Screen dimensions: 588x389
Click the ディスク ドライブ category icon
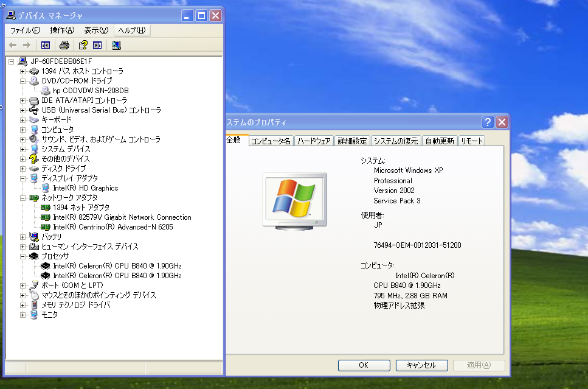tap(34, 169)
